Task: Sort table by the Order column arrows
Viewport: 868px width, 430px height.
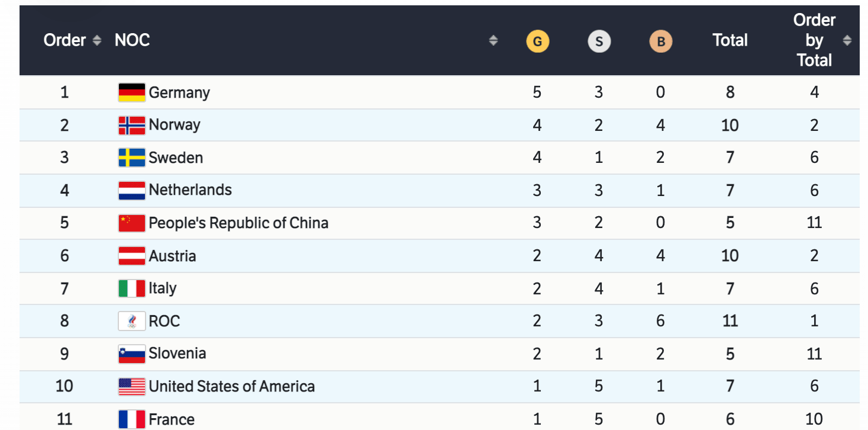Action: pos(97,40)
